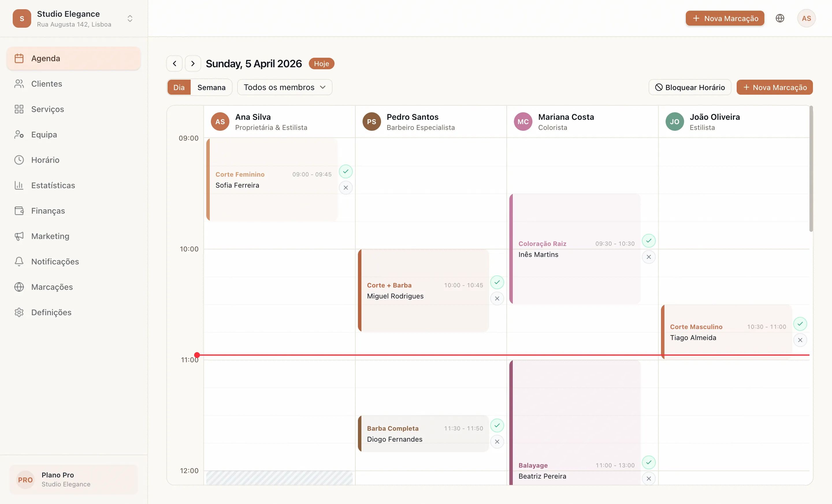832x504 pixels.
Task: Click the date heading Sunday, 5 April 2026
Action: coord(254,64)
